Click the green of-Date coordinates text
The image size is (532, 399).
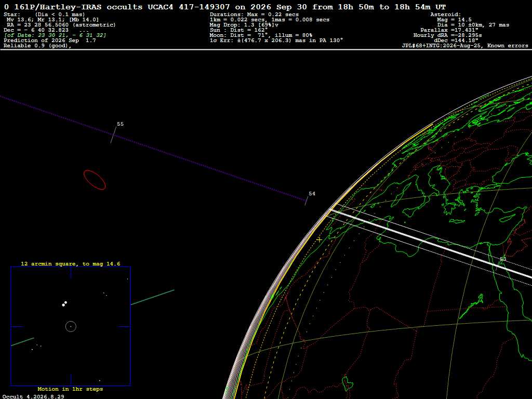point(55,35)
